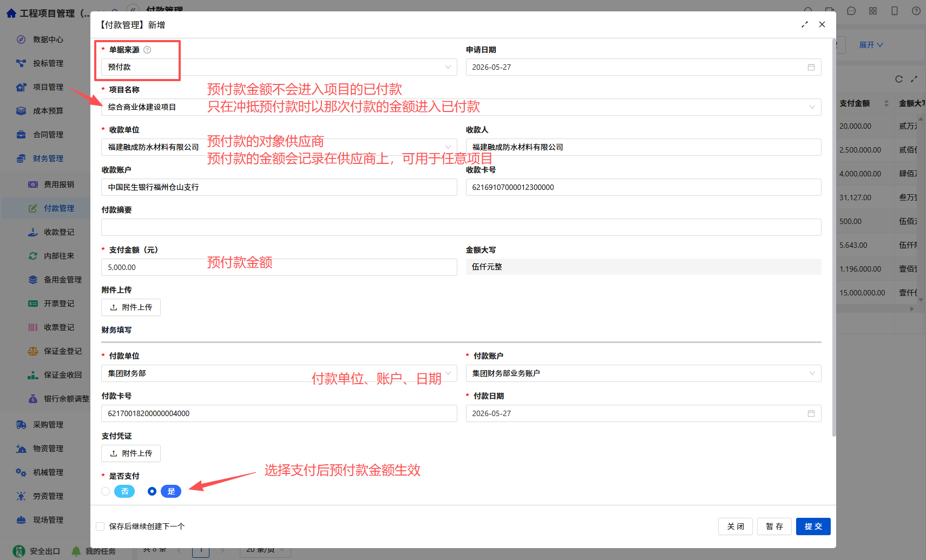Click the 采购管理 truck icon
The height and width of the screenshot is (560, 926).
tap(21, 425)
